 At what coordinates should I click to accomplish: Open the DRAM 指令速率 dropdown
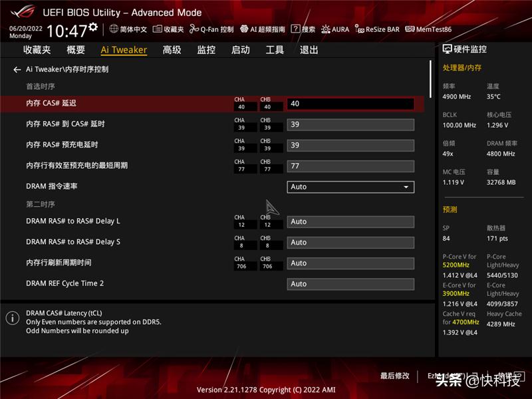[350, 187]
